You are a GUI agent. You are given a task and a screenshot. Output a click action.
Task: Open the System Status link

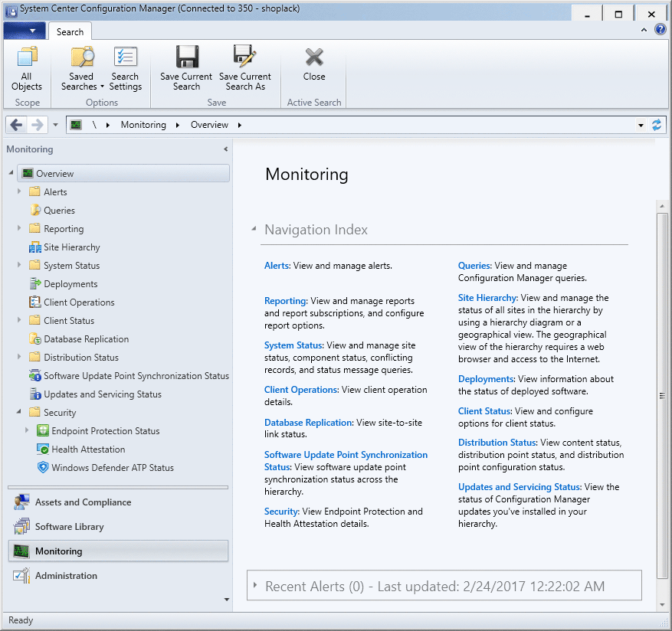(x=293, y=345)
